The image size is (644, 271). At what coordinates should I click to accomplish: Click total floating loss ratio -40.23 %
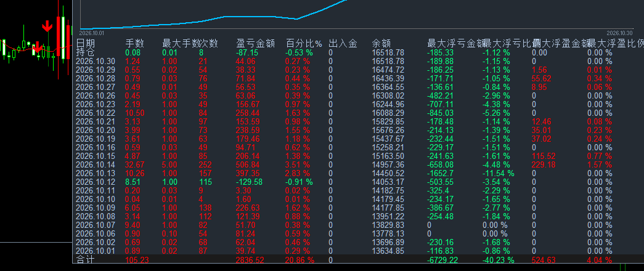click(498, 260)
